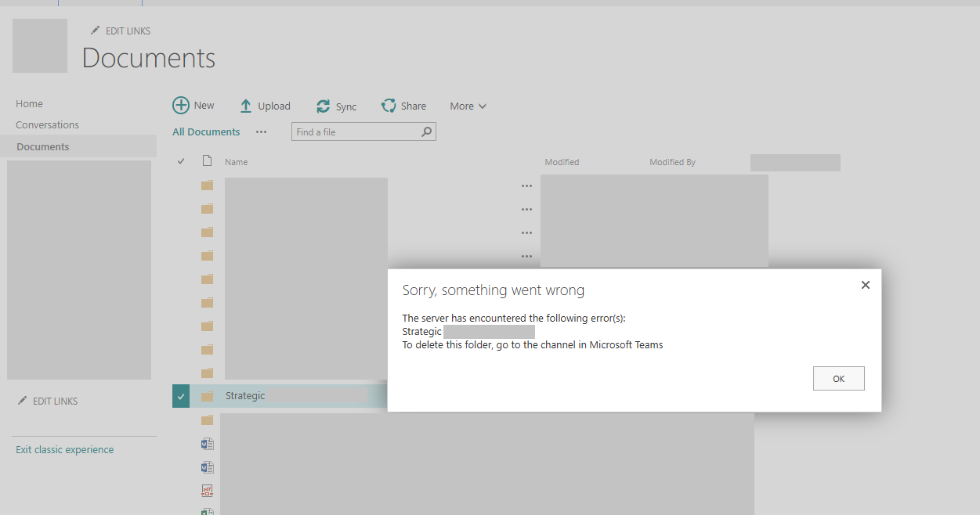Click the Exit classic experience link

64,449
